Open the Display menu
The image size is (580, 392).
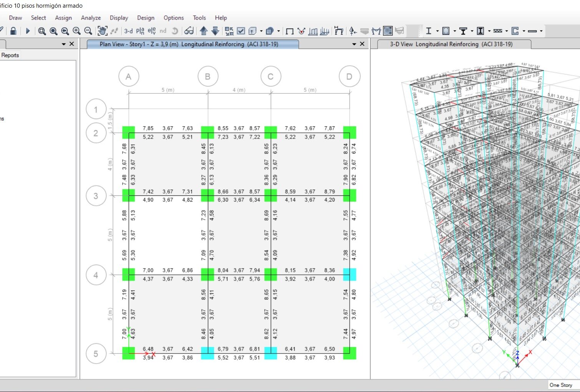pyautogui.click(x=119, y=18)
